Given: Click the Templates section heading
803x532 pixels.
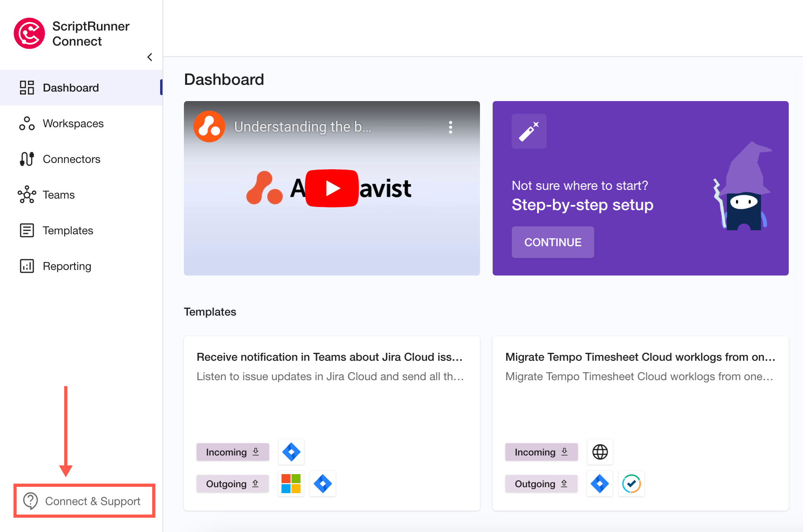Looking at the screenshot, I should [210, 312].
